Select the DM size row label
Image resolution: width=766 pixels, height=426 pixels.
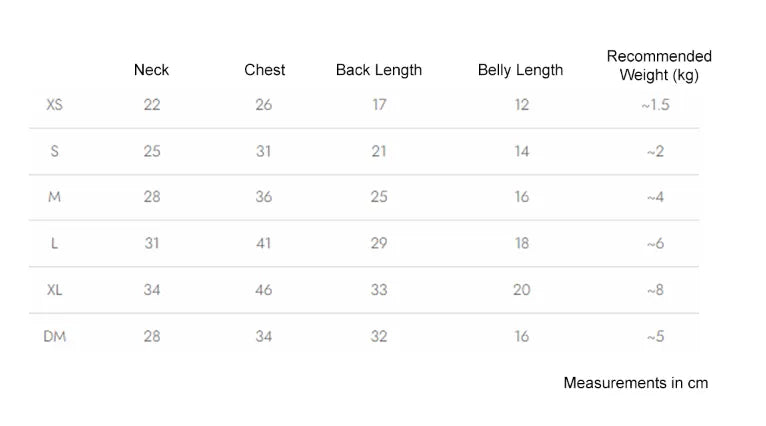coord(54,336)
